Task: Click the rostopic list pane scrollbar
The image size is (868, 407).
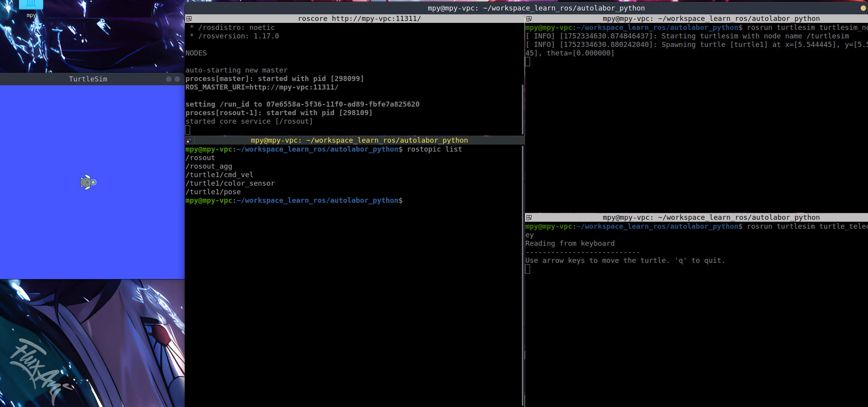Action: click(523, 271)
